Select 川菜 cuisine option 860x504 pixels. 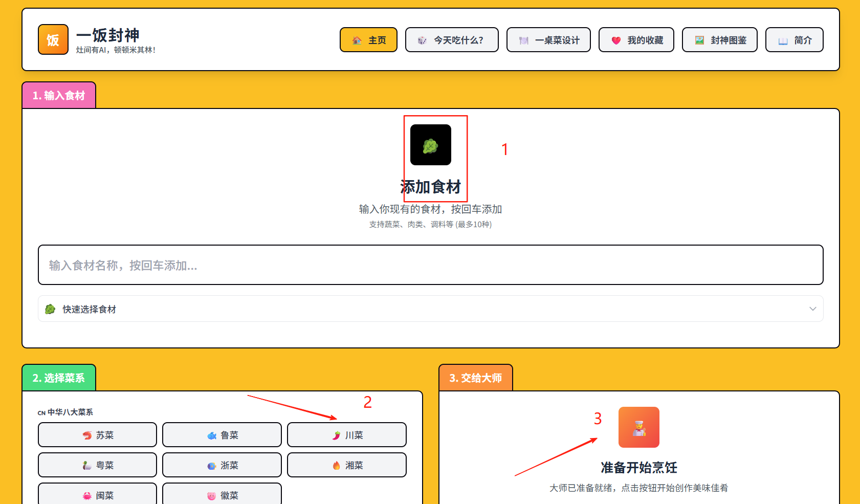(346, 435)
